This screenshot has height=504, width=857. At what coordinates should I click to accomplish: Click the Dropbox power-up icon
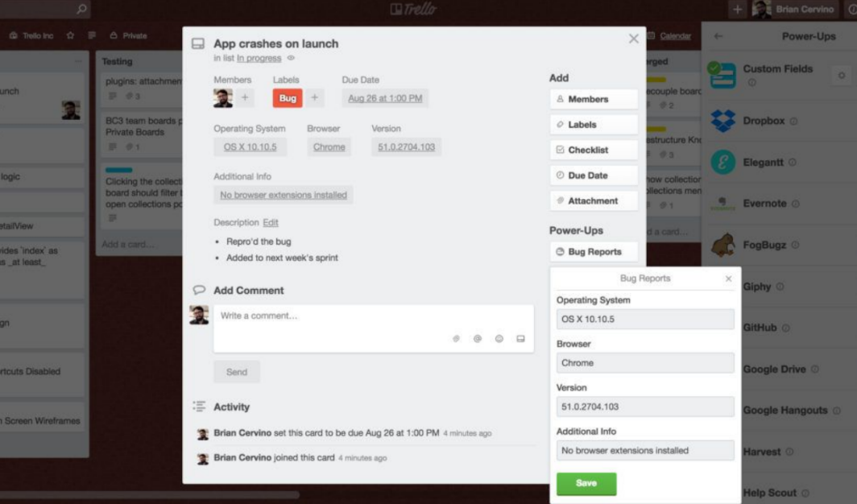click(x=722, y=121)
